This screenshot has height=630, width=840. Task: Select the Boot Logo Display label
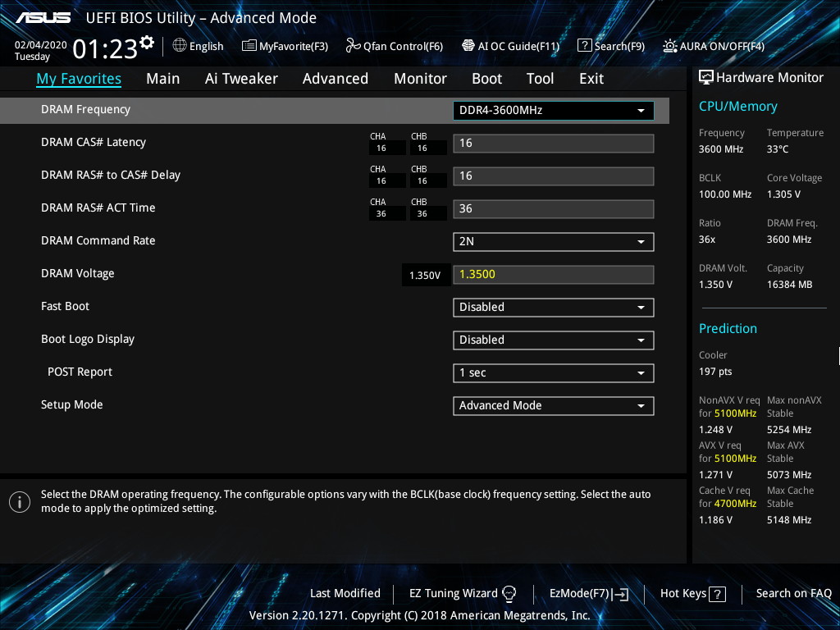(x=88, y=339)
